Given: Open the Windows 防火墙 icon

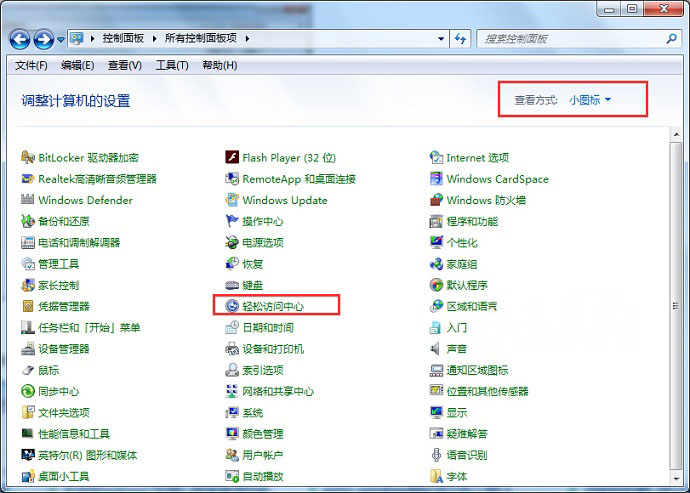Looking at the screenshot, I should pyautogui.click(x=436, y=200).
